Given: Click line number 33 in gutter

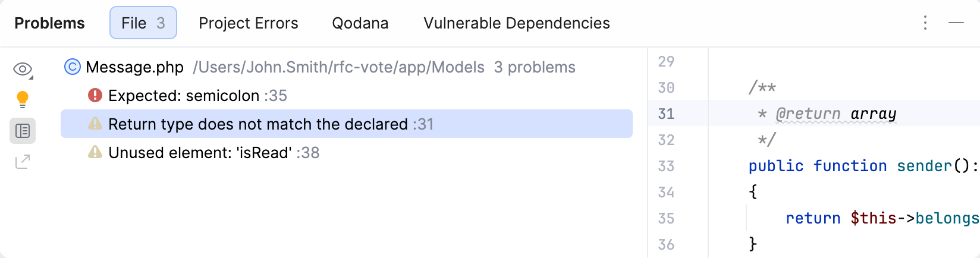Looking at the screenshot, I should coord(666,166).
